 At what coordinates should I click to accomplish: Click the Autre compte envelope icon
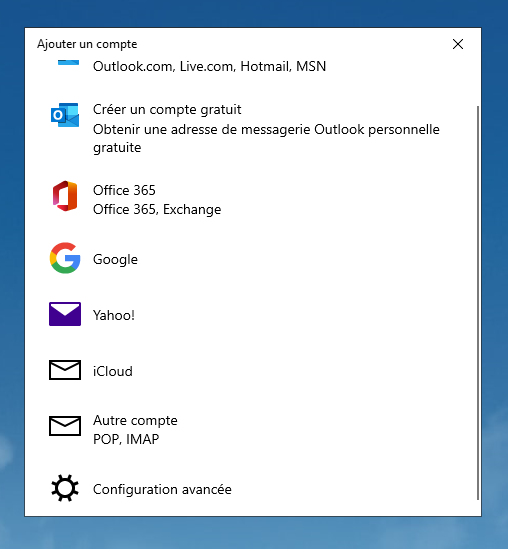click(65, 426)
